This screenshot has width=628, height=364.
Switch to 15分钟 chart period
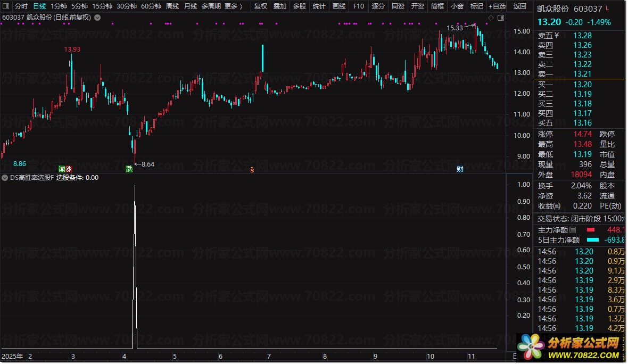[x=102, y=6]
